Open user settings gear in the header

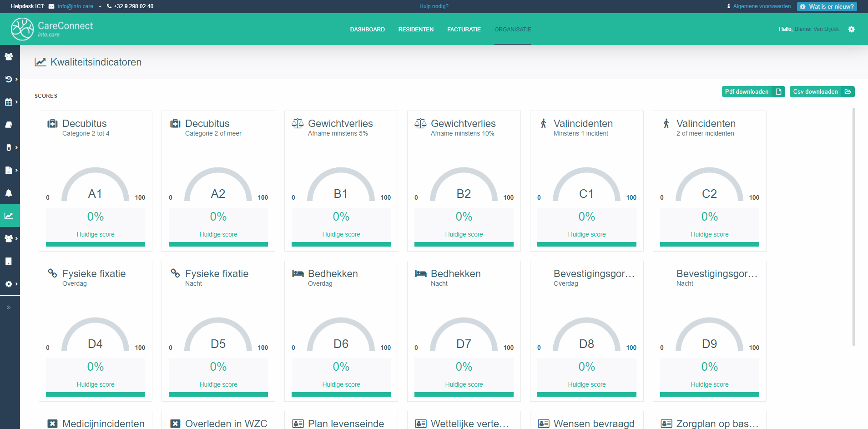tap(851, 29)
